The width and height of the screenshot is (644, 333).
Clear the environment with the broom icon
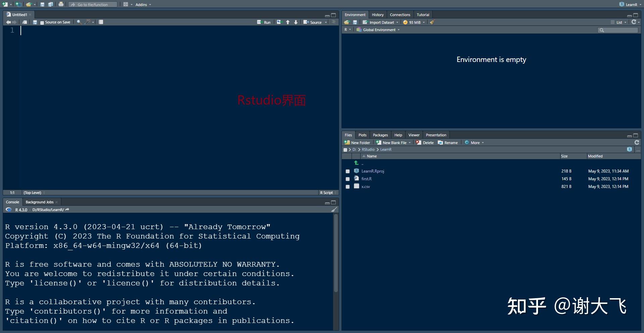tap(432, 22)
